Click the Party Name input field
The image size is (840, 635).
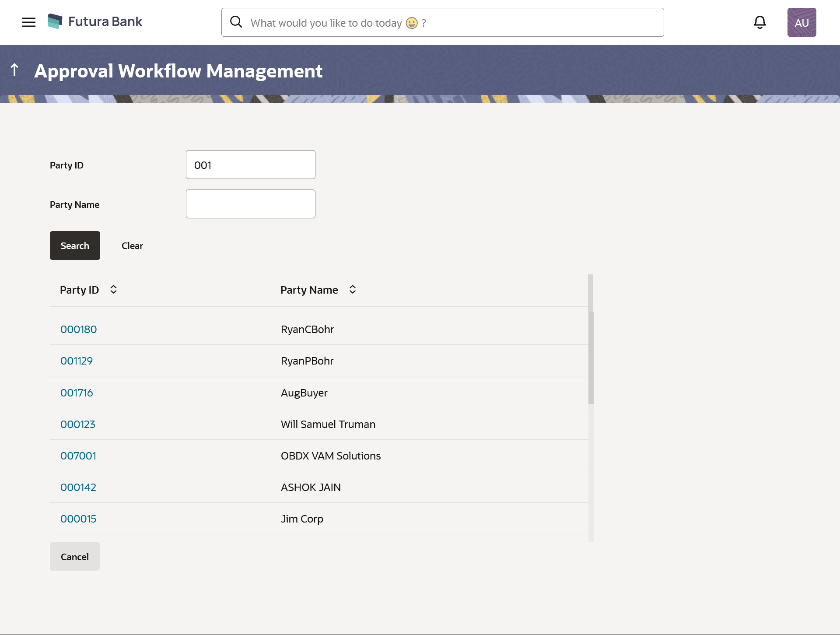coord(250,204)
